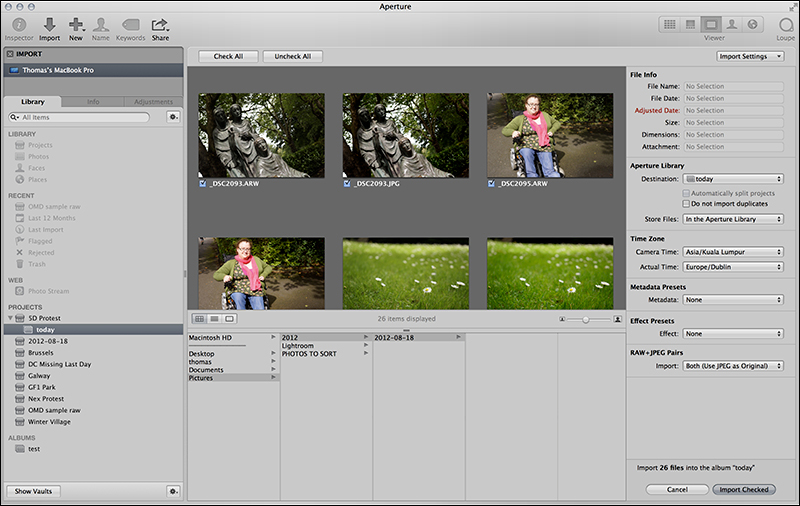Image resolution: width=800 pixels, height=506 pixels.
Task: Switch to the Adjustments tab
Action: click(x=154, y=102)
